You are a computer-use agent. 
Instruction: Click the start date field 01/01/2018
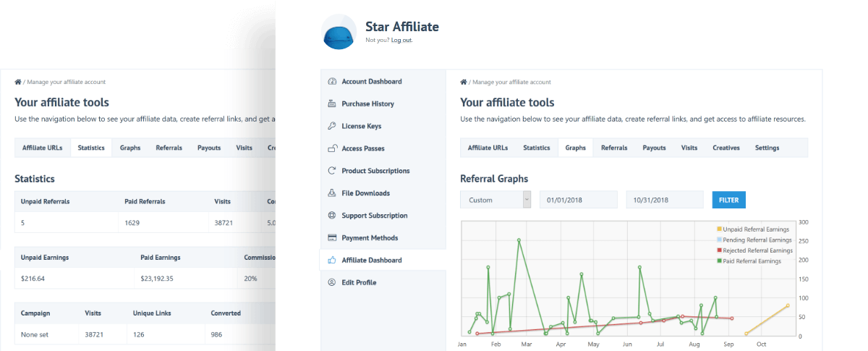tap(578, 200)
